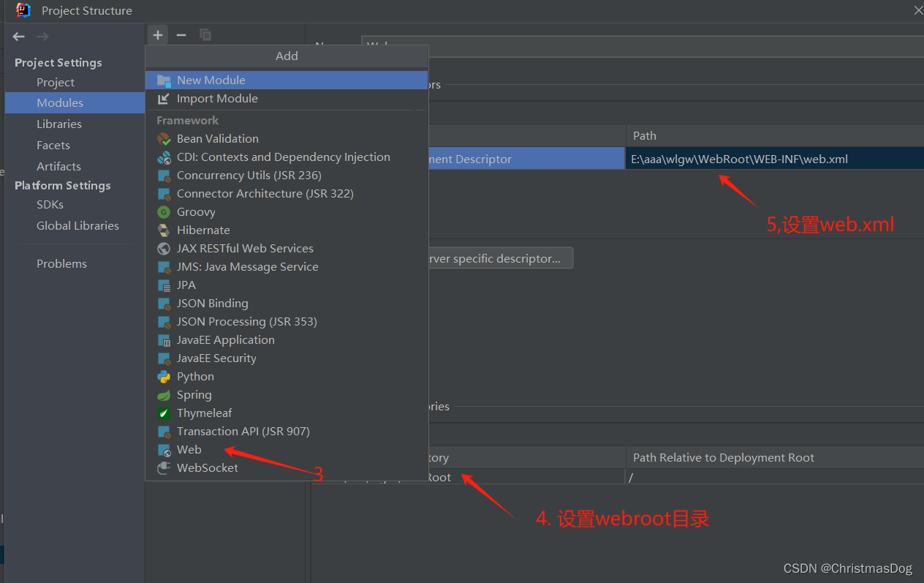Pick the Hibernate framework icon
The image size is (924, 583).
point(162,230)
